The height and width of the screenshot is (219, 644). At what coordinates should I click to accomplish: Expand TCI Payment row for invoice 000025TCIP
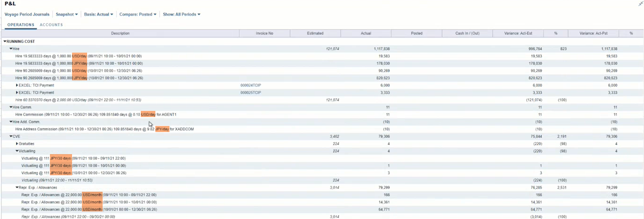pyautogui.click(x=17, y=93)
